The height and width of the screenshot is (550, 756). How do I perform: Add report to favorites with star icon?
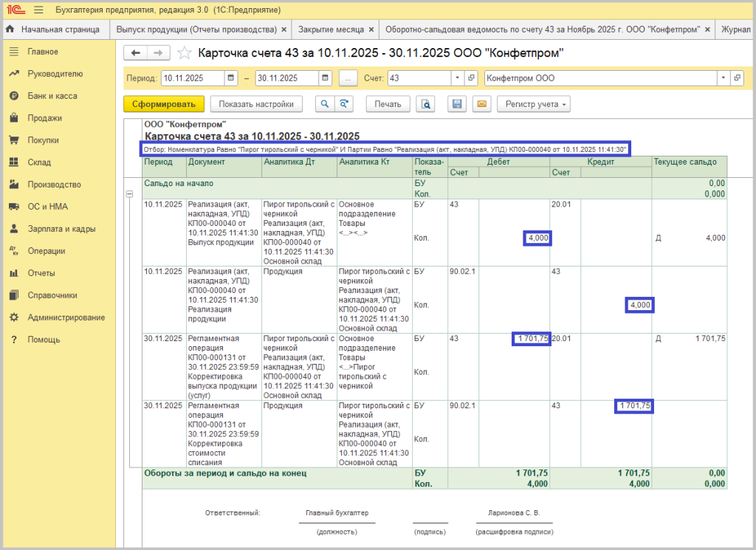[185, 53]
